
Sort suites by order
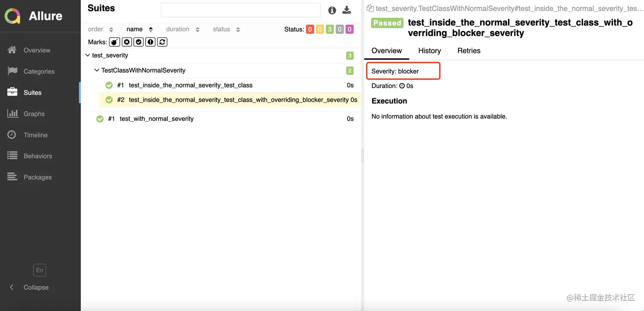pyautogui.click(x=101, y=29)
